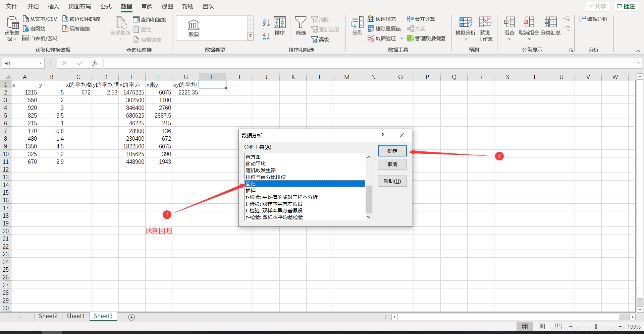Click the 批注 (Comments) button

click(626, 6)
